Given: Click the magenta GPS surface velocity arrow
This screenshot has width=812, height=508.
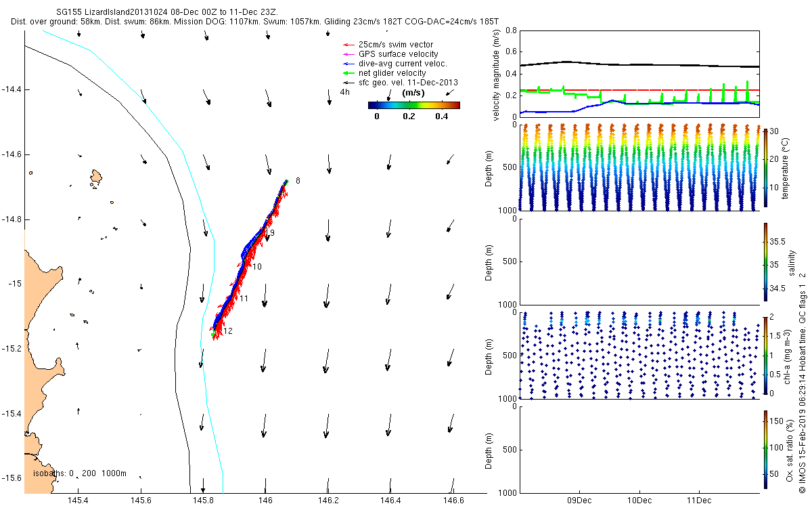Looking at the screenshot, I should (x=349, y=54).
